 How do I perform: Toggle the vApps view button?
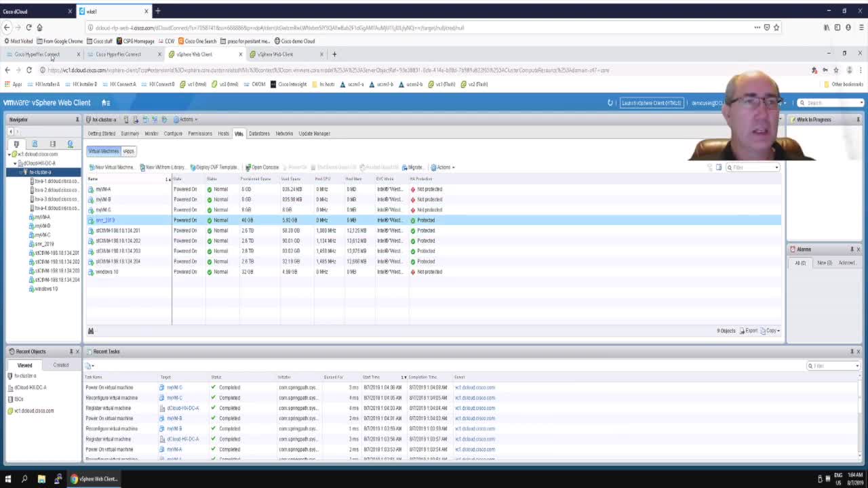(129, 151)
